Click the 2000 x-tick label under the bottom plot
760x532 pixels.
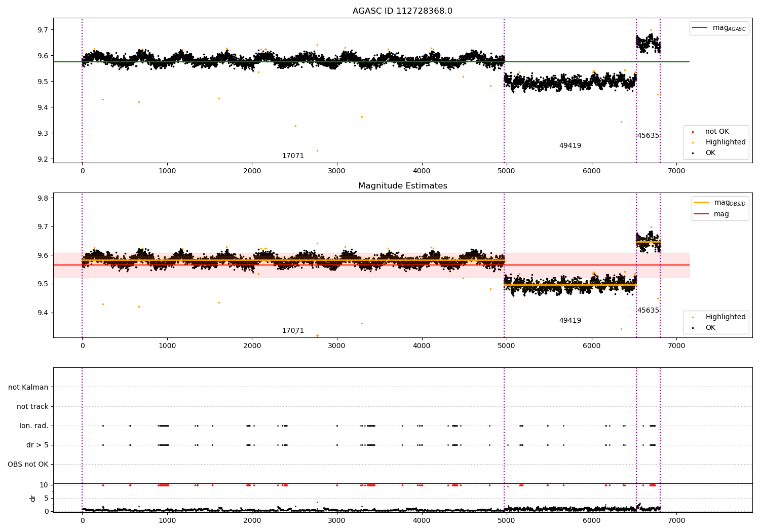(252, 521)
